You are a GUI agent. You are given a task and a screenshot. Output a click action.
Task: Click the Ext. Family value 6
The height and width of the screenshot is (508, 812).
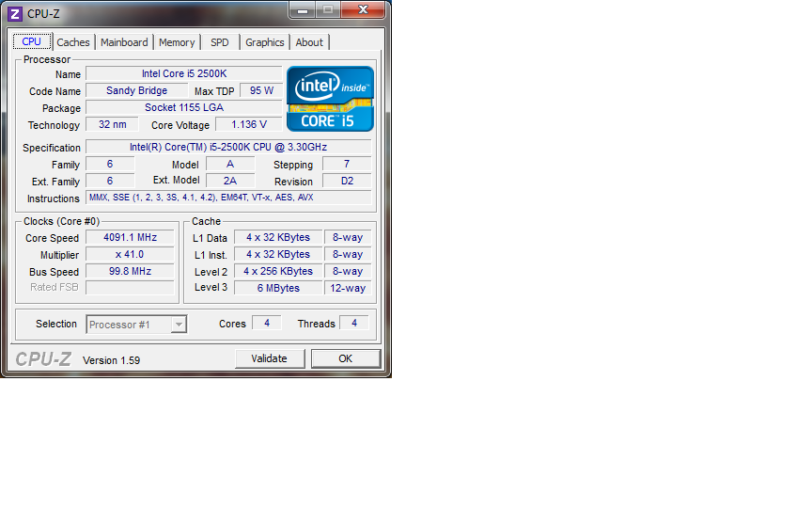(110, 181)
